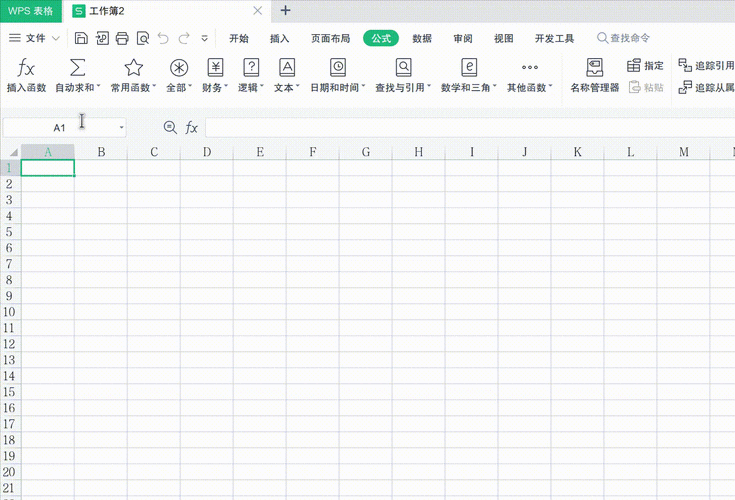This screenshot has width=735, height=500.
Task: Open the Logical functions icon
Action: point(251,67)
